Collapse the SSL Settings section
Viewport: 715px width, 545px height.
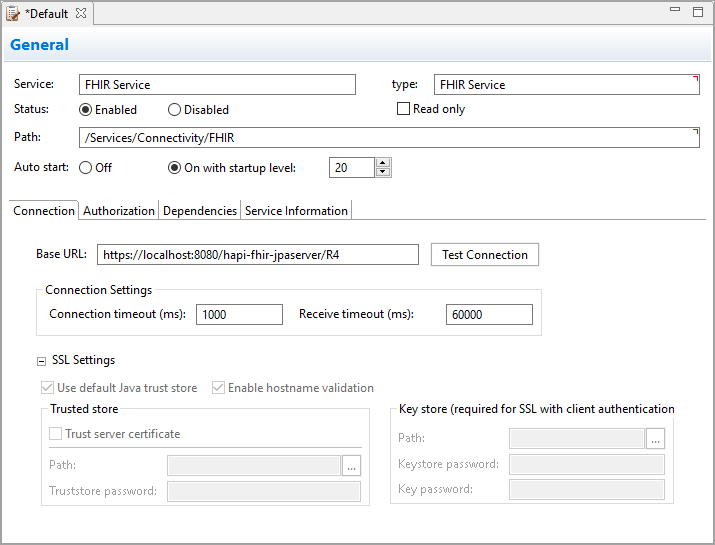click(x=41, y=361)
